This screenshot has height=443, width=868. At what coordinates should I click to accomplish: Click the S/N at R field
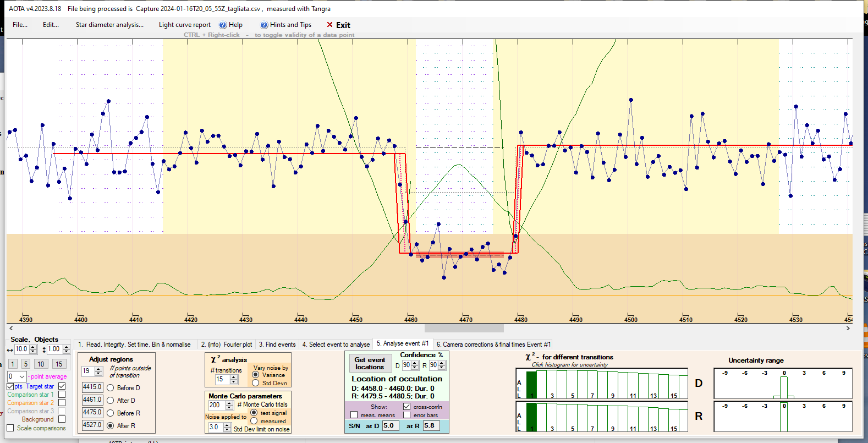[432, 426]
